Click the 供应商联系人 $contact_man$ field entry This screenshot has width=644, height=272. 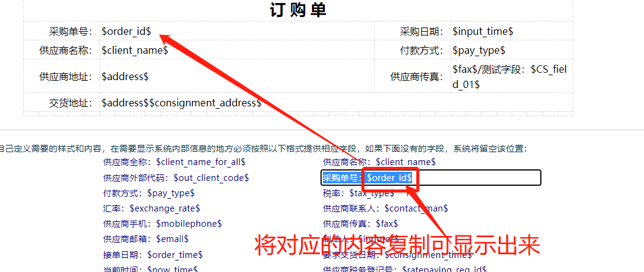385,208
